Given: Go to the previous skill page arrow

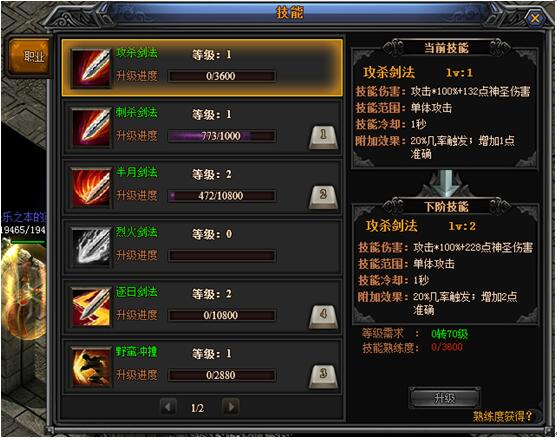Looking at the screenshot, I should [x=168, y=407].
